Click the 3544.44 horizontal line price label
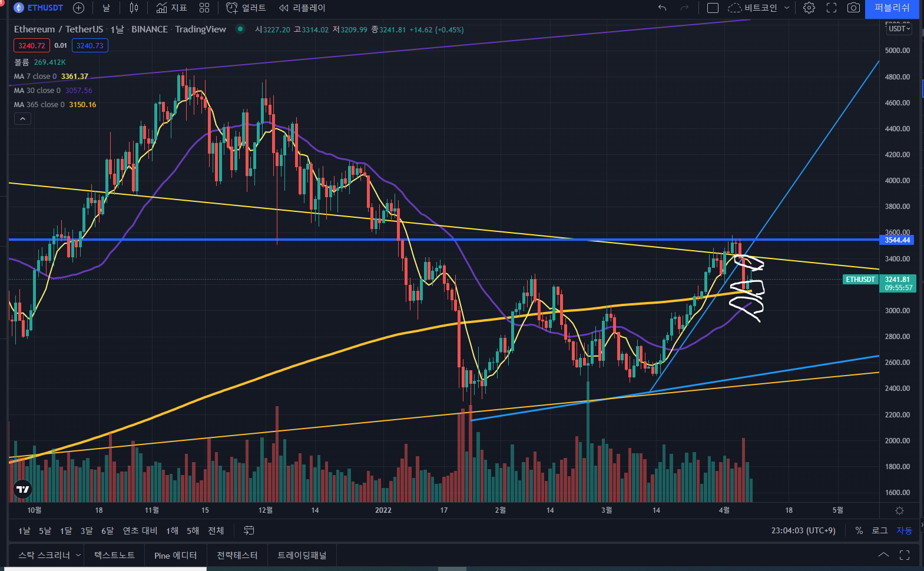Screen dimensions: 924x571 pyautogui.click(x=897, y=240)
